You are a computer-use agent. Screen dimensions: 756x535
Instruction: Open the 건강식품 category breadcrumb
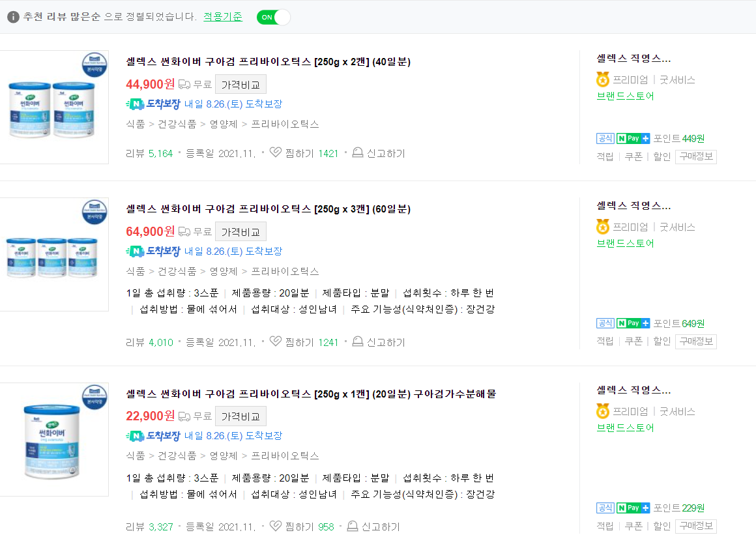(176, 124)
